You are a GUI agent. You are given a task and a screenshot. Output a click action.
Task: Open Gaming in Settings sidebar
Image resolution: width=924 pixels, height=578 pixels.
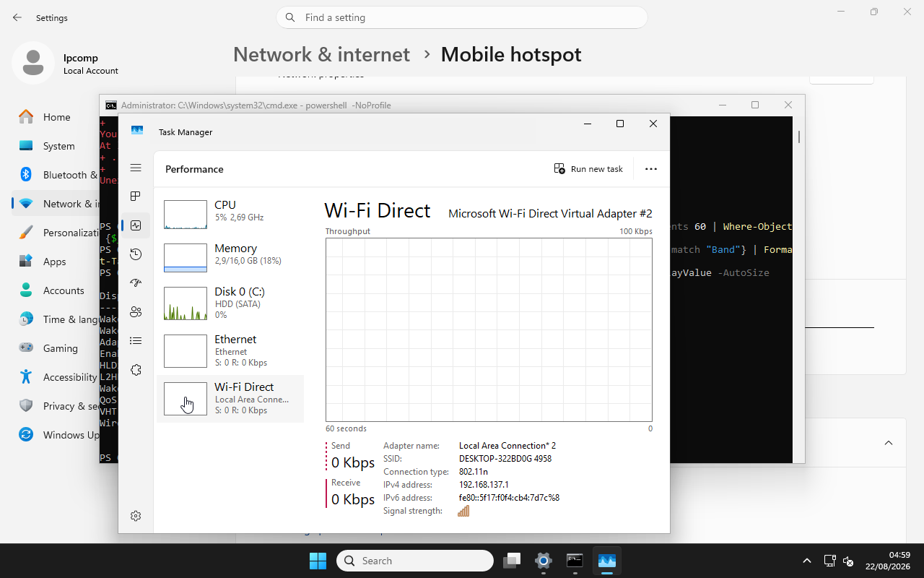(56, 348)
